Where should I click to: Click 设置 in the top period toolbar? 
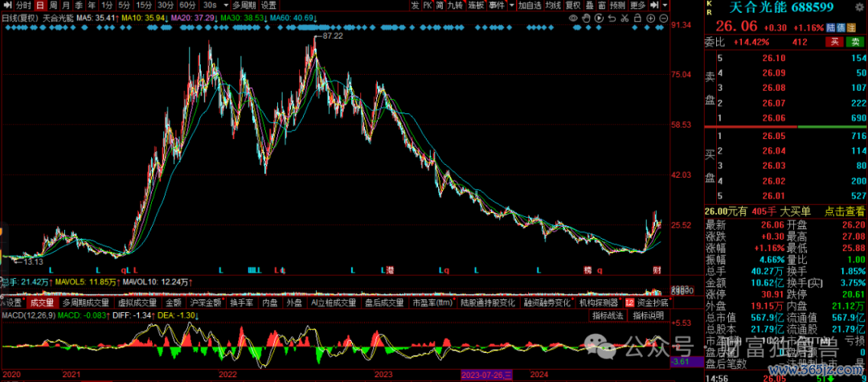coord(268,6)
